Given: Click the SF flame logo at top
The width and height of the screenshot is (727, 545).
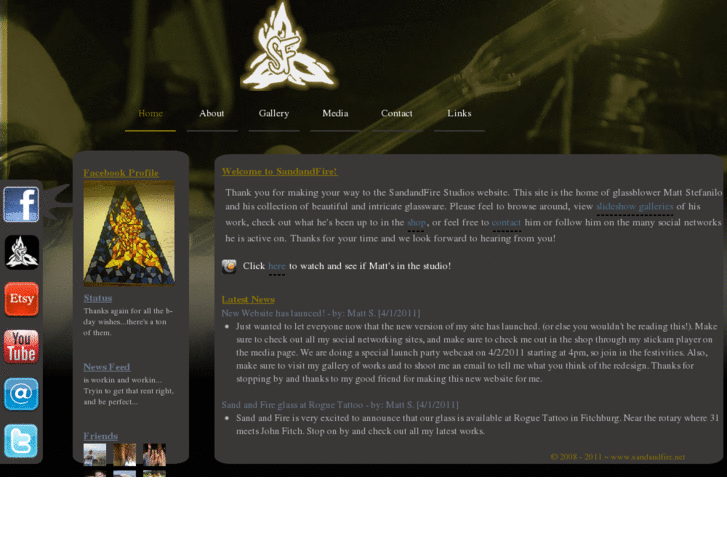Looking at the screenshot, I should pos(289,46).
